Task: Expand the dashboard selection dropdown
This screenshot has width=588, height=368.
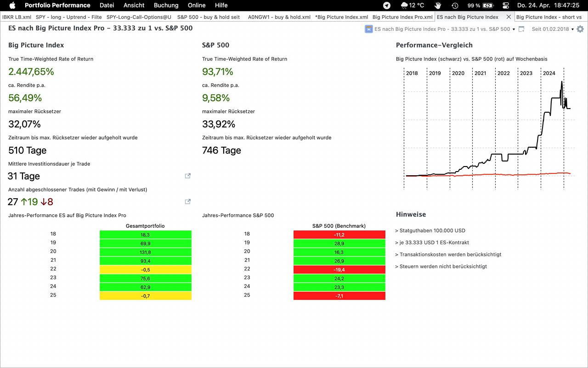Action: 514,29
